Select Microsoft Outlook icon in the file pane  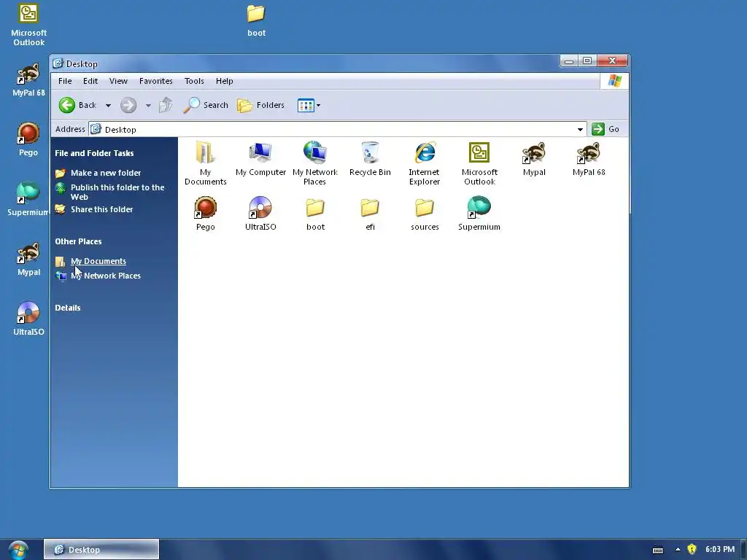(479, 163)
